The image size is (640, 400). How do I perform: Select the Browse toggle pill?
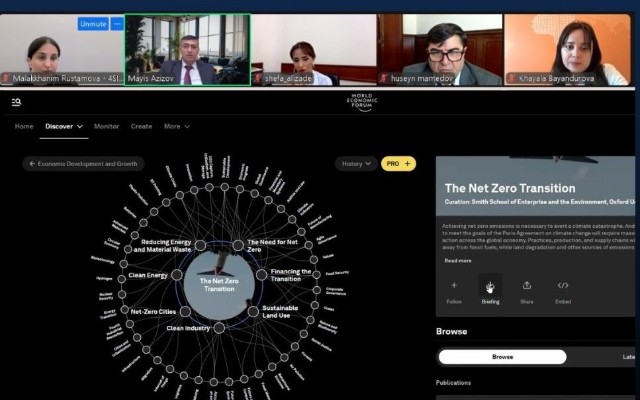(502, 357)
